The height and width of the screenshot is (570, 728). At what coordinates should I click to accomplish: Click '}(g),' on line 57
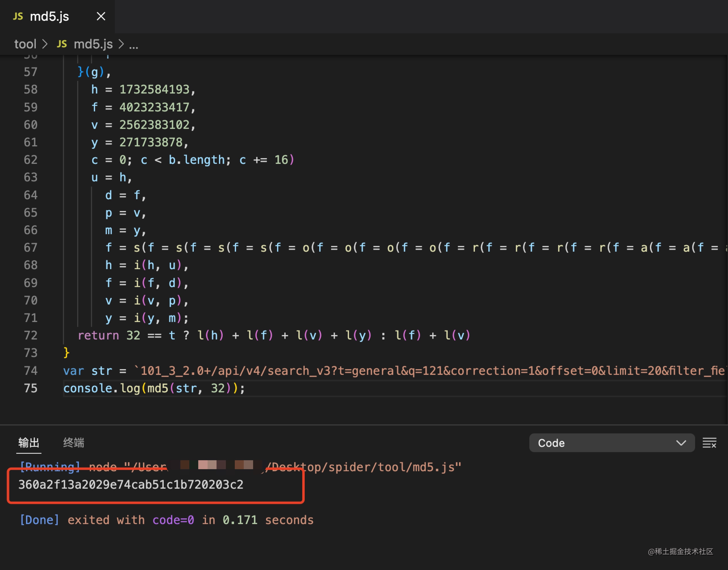coord(94,72)
